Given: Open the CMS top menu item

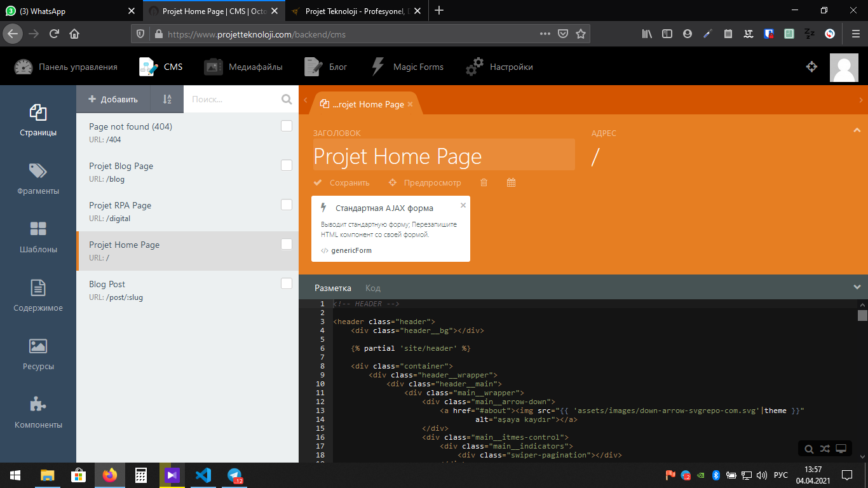Looking at the screenshot, I should [x=161, y=67].
